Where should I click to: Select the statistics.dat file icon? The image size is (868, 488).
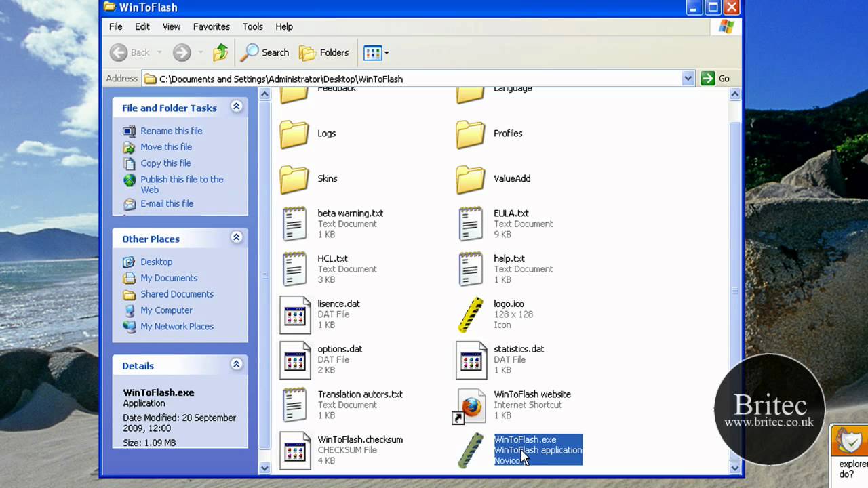(x=471, y=360)
